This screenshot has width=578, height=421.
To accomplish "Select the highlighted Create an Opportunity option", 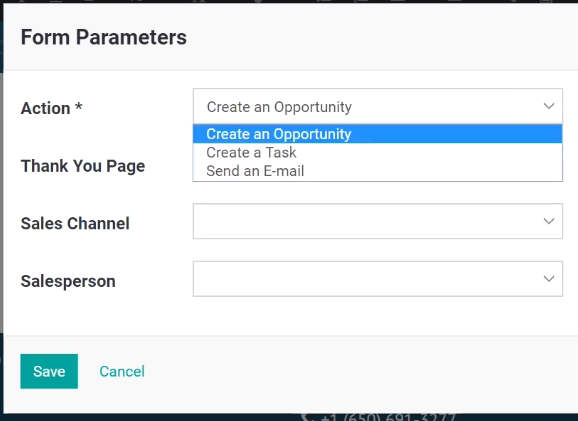I will [x=378, y=134].
